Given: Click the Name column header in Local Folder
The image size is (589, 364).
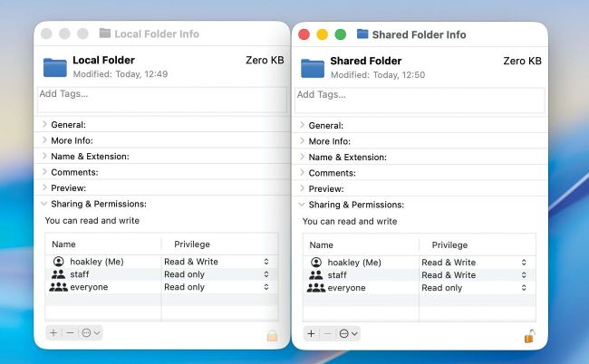Looking at the screenshot, I should pyautogui.click(x=64, y=244).
